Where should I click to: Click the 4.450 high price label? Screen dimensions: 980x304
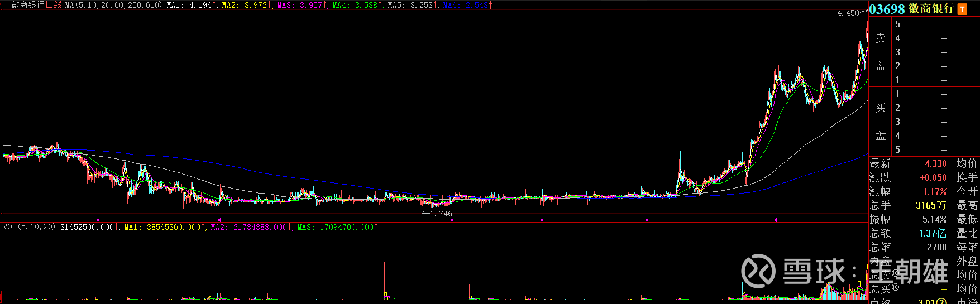pos(848,13)
